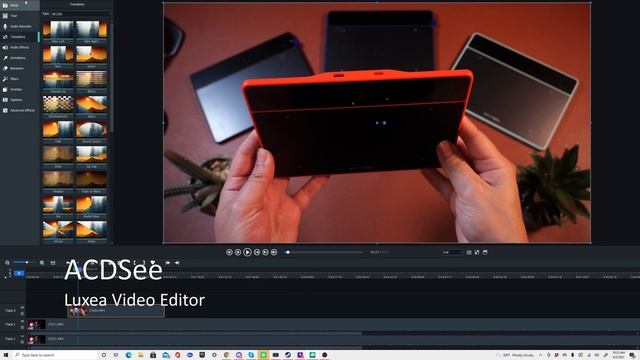Toggle visibility eye on Track 3
The image size is (640, 360).
pos(22,308)
